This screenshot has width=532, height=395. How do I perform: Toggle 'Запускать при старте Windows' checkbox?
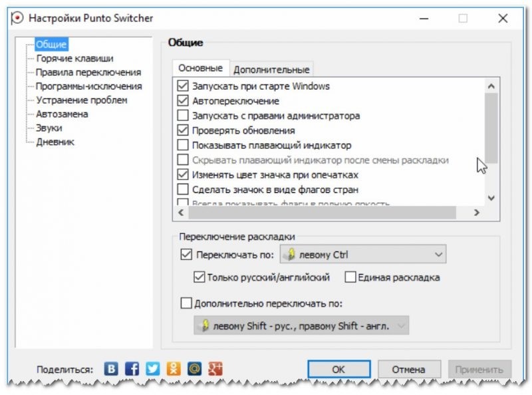183,86
